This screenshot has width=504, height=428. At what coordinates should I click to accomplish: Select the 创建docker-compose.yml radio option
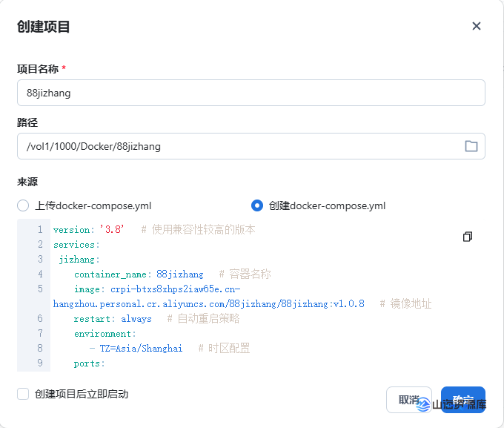tap(257, 205)
